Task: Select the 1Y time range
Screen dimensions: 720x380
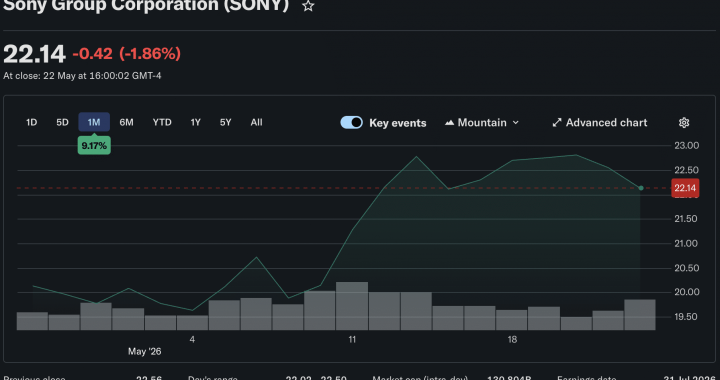Action: pyautogui.click(x=196, y=123)
